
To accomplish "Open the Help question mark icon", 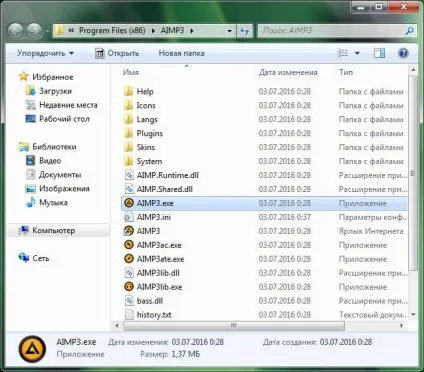I will tap(403, 53).
